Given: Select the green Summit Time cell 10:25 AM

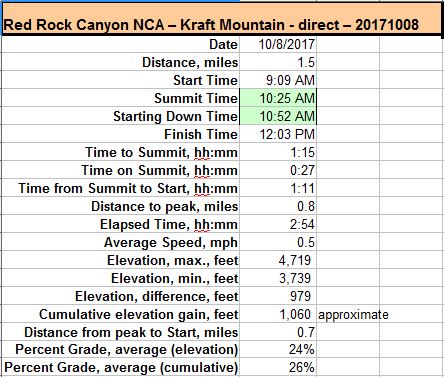Looking at the screenshot, I should (278, 98).
